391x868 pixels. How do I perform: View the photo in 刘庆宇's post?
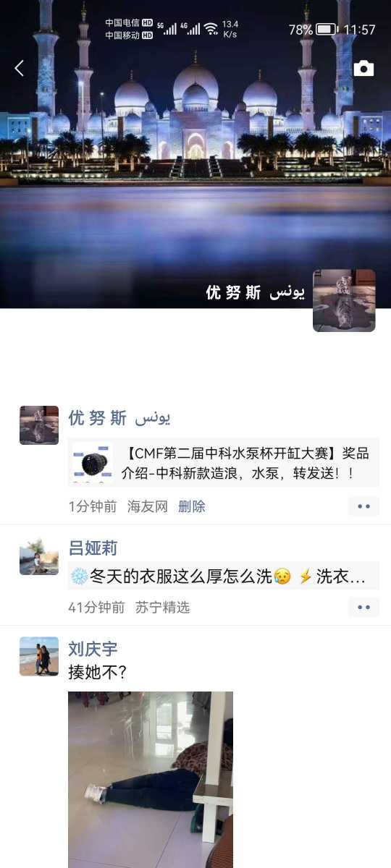pyautogui.click(x=151, y=780)
